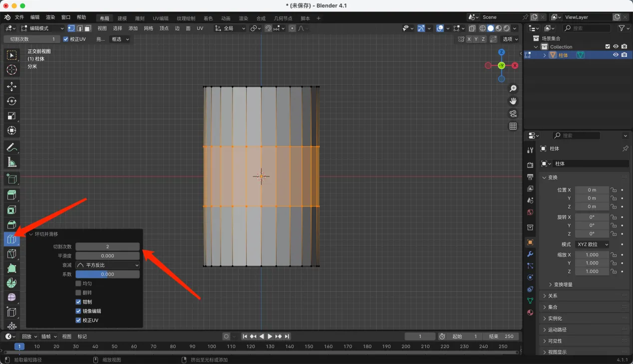Disable the 钳制 checkbox
Viewport: 633px width, 364px height.
click(x=78, y=302)
